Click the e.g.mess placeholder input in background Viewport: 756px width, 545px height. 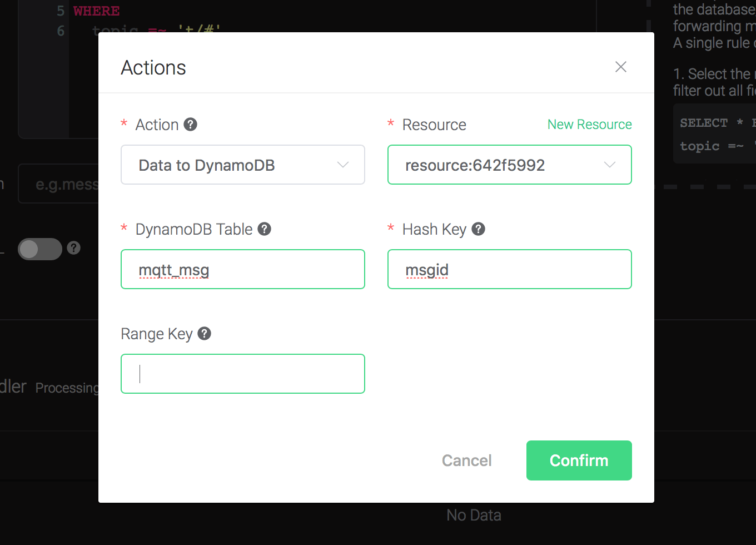[x=61, y=184]
